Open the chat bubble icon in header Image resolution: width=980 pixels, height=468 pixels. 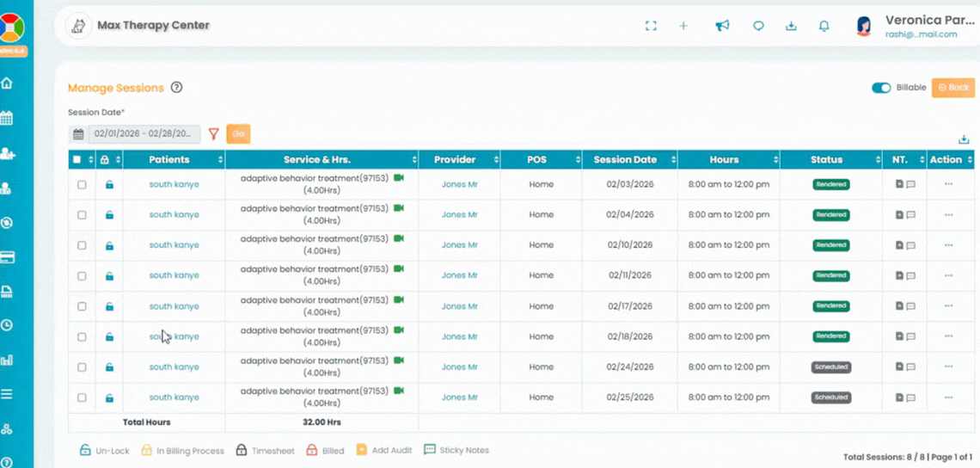[x=758, y=26]
